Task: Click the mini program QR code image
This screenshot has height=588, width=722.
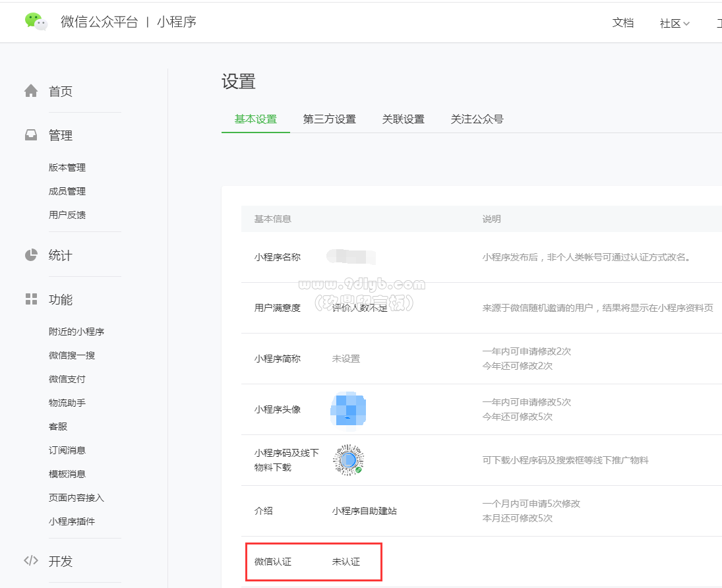Action: coord(349,460)
